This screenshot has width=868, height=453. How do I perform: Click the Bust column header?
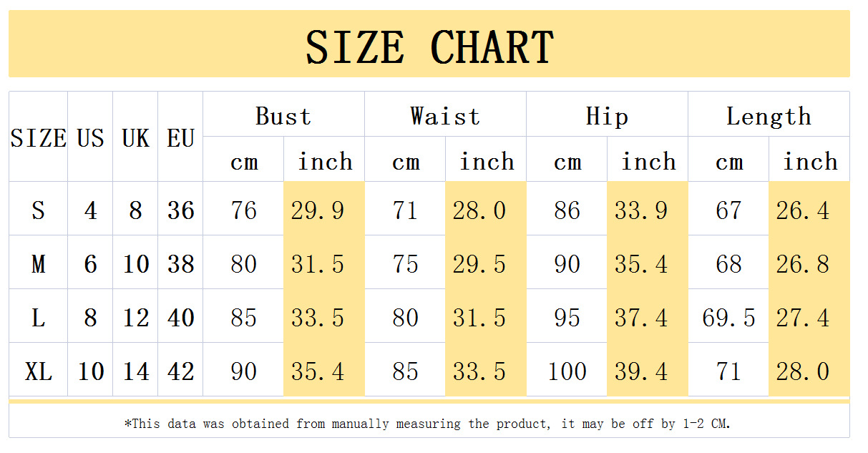click(283, 116)
